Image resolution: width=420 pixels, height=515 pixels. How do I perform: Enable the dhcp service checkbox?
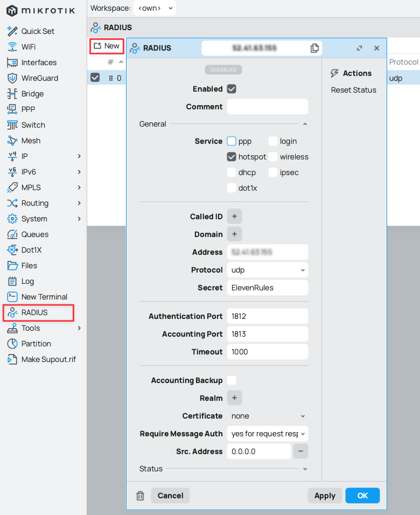(x=232, y=172)
